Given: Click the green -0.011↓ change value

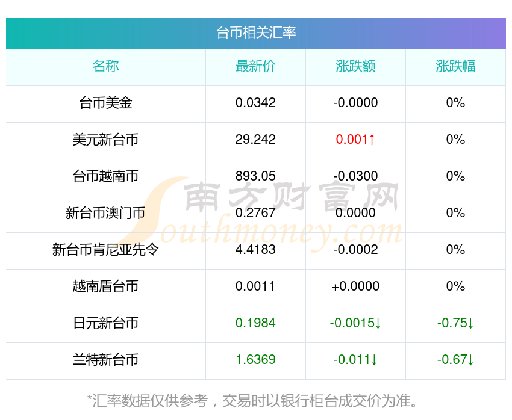Looking at the screenshot, I should (x=355, y=360).
